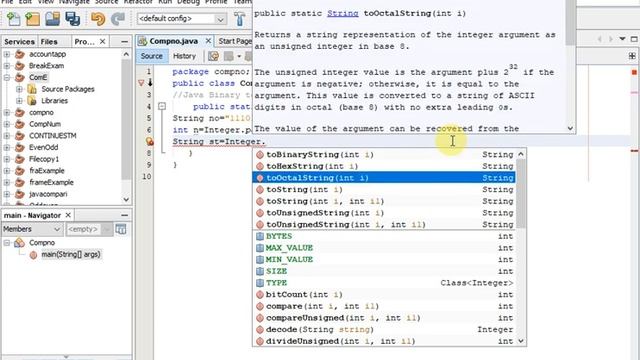Click the Build Project hammer icon
The width and height of the screenshot is (640, 360).
[240, 19]
